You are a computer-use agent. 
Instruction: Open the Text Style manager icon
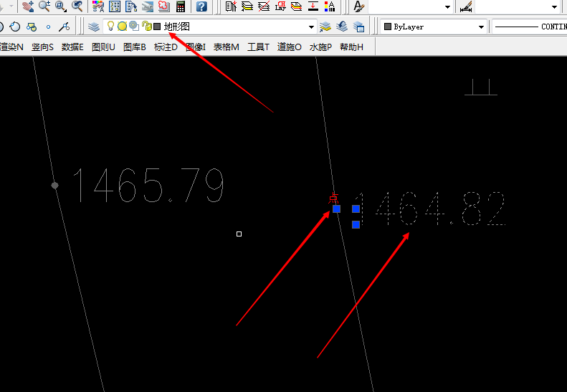(358, 6)
